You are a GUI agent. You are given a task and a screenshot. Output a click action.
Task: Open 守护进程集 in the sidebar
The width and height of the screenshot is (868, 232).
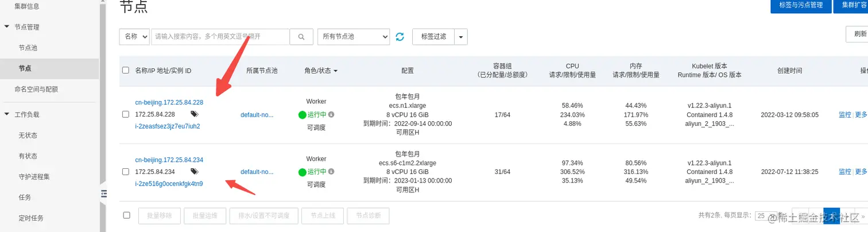(34, 176)
